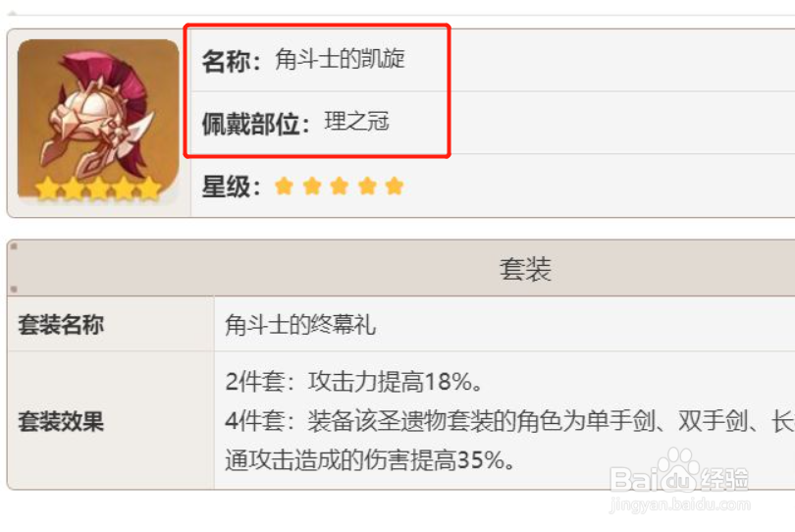The width and height of the screenshot is (795, 532).
Task: Click the 佩戴部位 label
Action: (256, 124)
